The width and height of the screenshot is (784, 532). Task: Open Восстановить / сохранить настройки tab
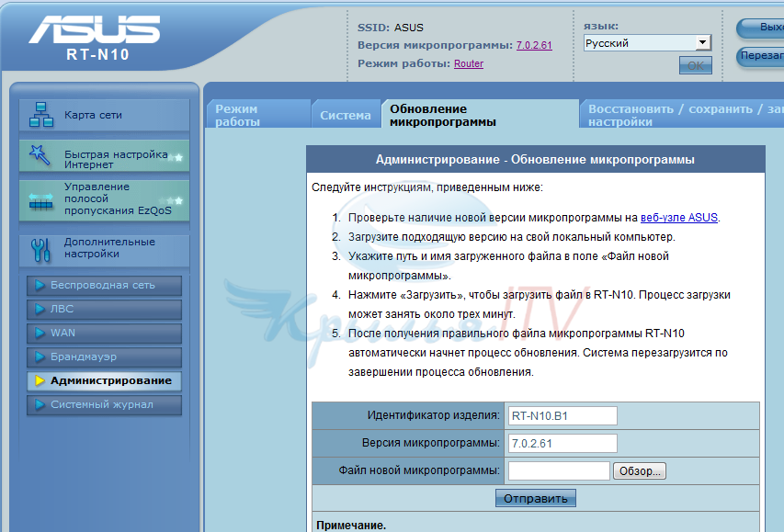click(682, 115)
